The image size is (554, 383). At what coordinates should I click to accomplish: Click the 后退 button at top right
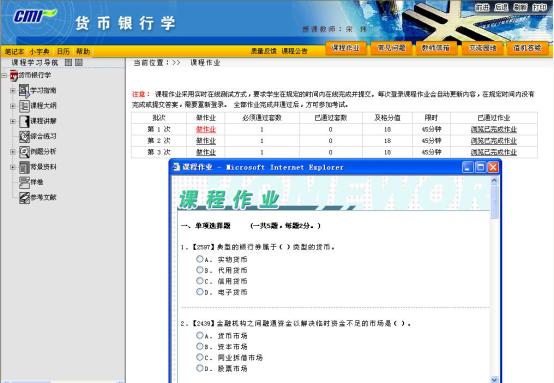pyautogui.click(x=501, y=7)
